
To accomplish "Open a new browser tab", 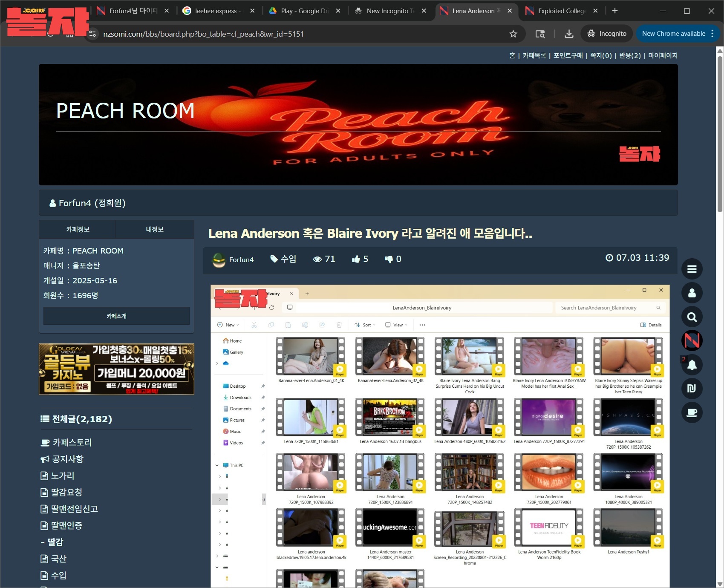I will 614,11.
